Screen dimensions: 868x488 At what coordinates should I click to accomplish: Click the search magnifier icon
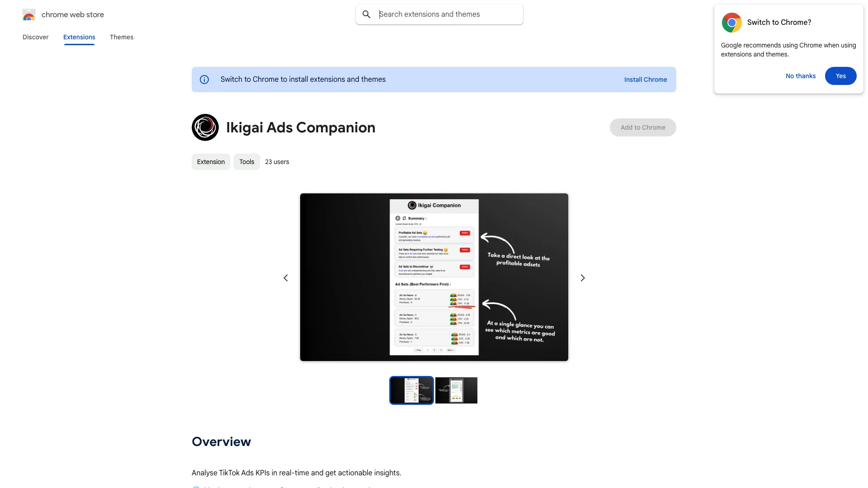(x=367, y=14)
